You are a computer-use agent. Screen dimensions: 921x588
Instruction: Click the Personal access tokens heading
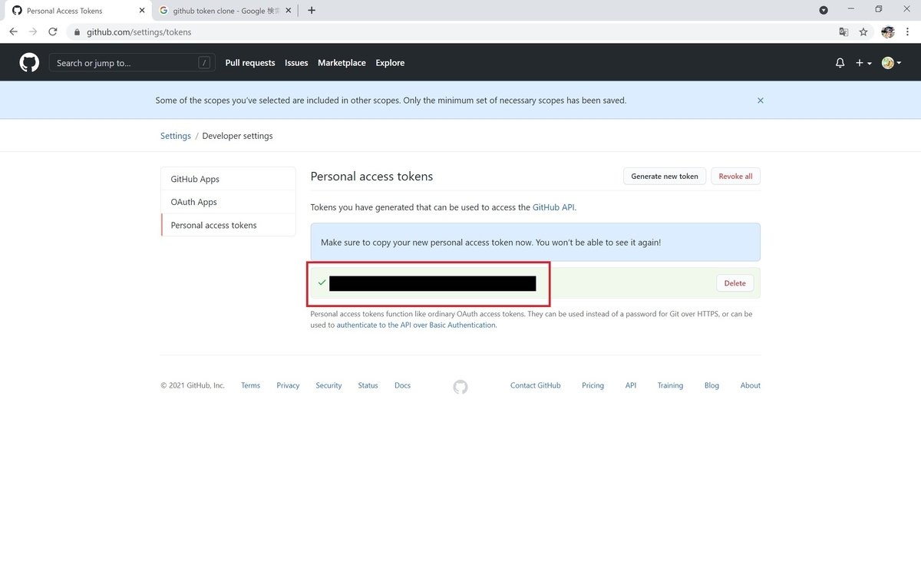pyautogui.click(x=371, y=177)
